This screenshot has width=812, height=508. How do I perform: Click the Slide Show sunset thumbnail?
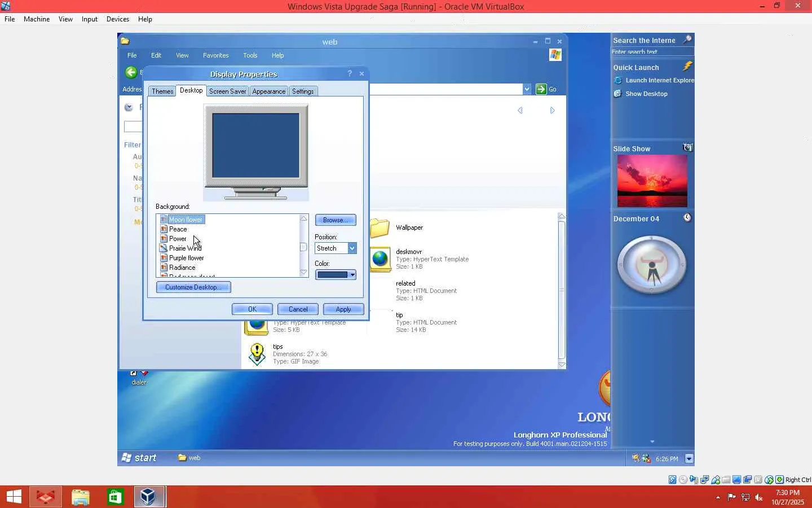pos(652,181)
